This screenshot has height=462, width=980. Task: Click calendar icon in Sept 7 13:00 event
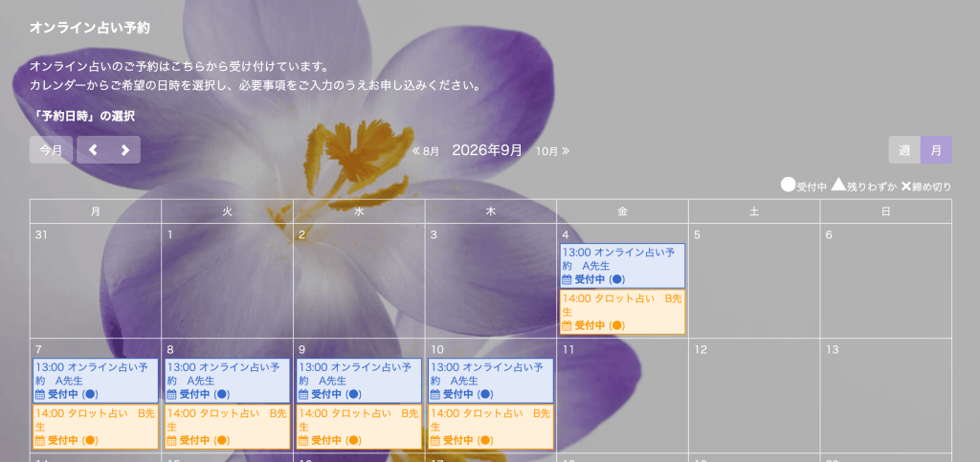click(x=40, y=394)
